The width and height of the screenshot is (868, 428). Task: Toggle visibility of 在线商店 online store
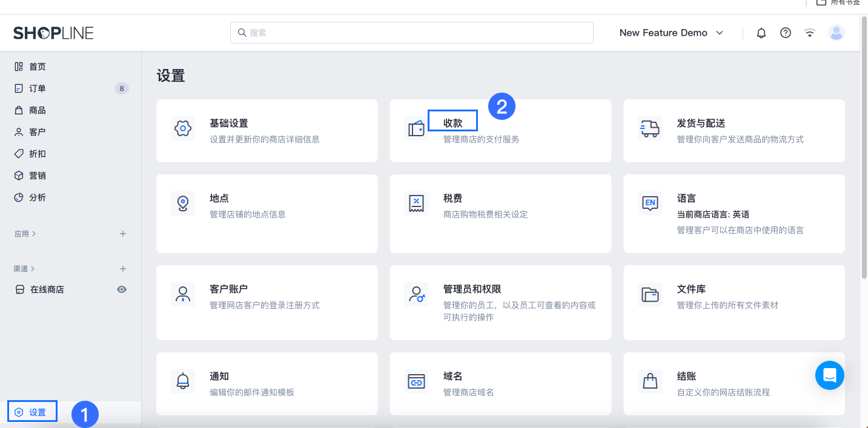[122, 289]
